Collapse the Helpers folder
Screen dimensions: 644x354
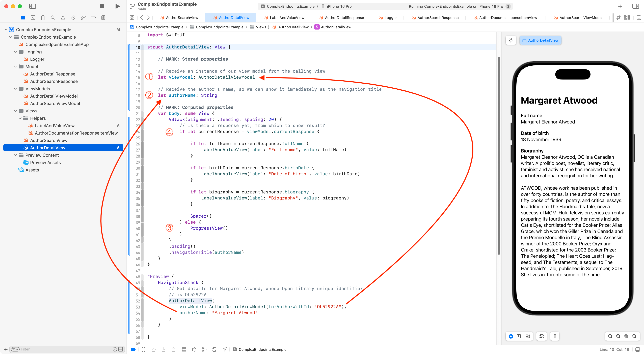coord(20,118)
